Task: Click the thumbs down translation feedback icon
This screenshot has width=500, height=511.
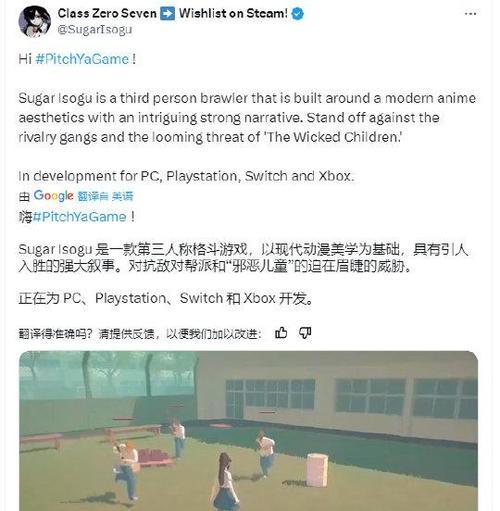Action: [305, 333]
